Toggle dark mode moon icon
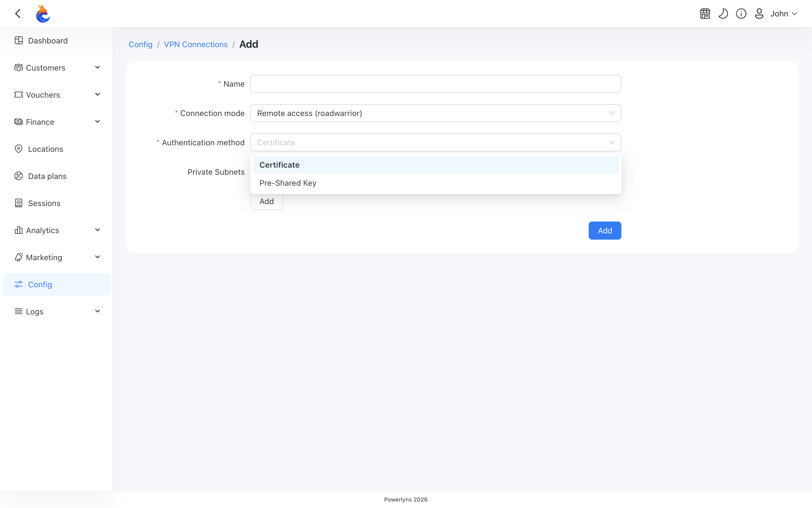 click(723, 14)
